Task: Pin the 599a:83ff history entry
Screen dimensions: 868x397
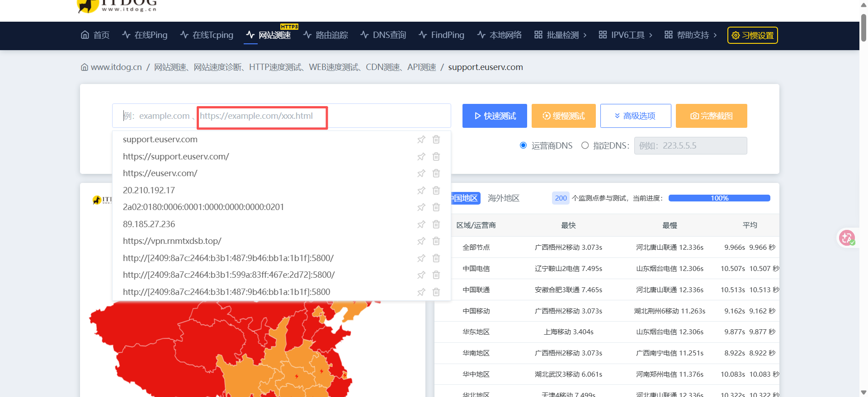Action: click(421, 275)
